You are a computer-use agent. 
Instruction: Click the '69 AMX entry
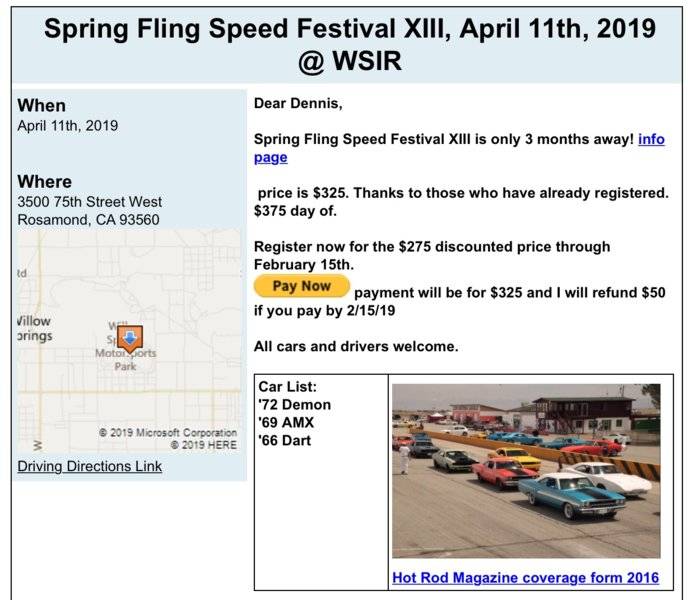pos(286,423)
